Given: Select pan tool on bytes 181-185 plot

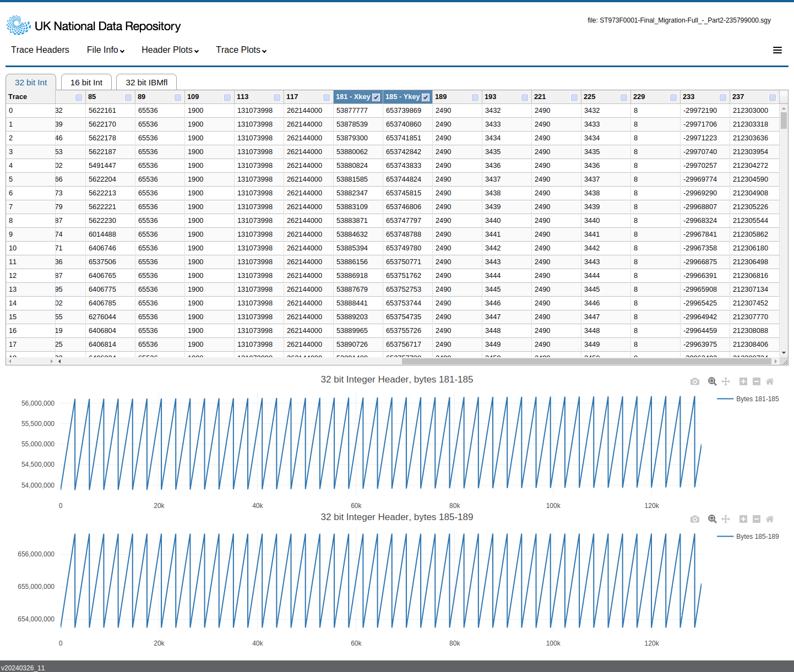Looking at the screenshot, I should coord(726,381).
